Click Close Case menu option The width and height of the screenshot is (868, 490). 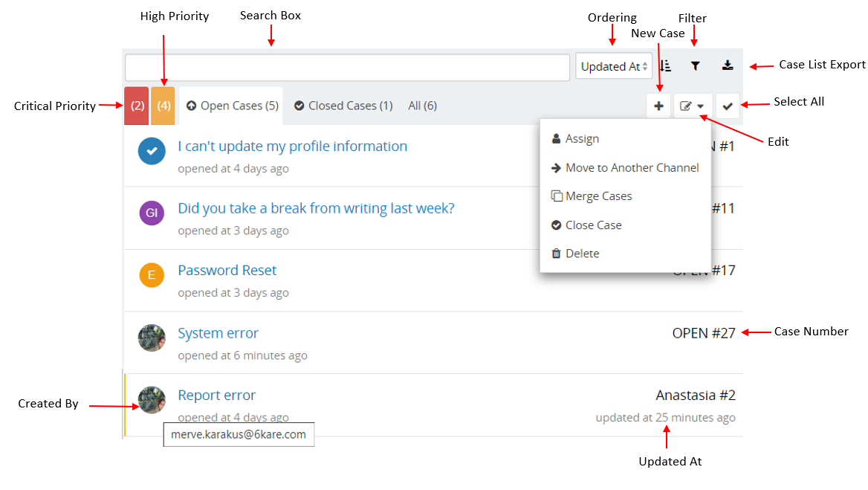click(593, 225)
